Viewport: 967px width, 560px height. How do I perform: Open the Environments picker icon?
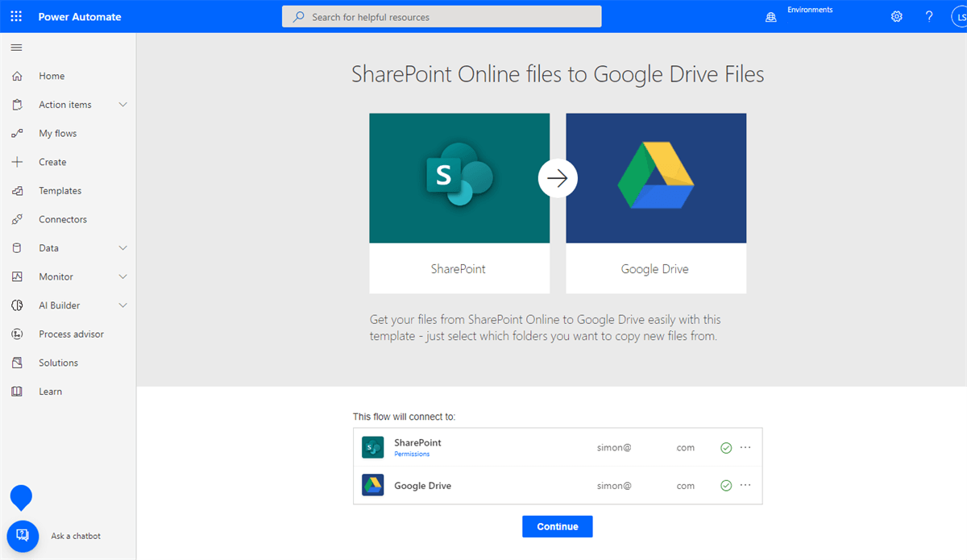pos(771,16)
